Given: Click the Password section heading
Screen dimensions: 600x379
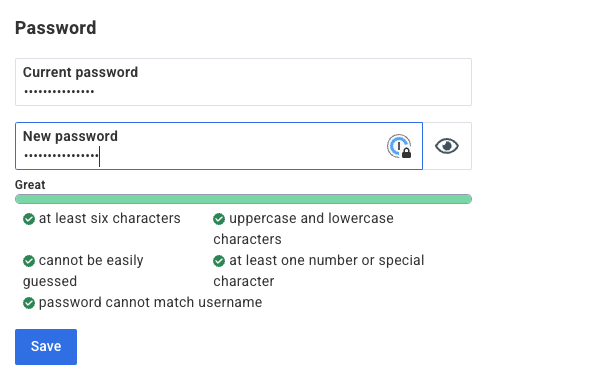Looking at the screenshot, I should 56,28.
